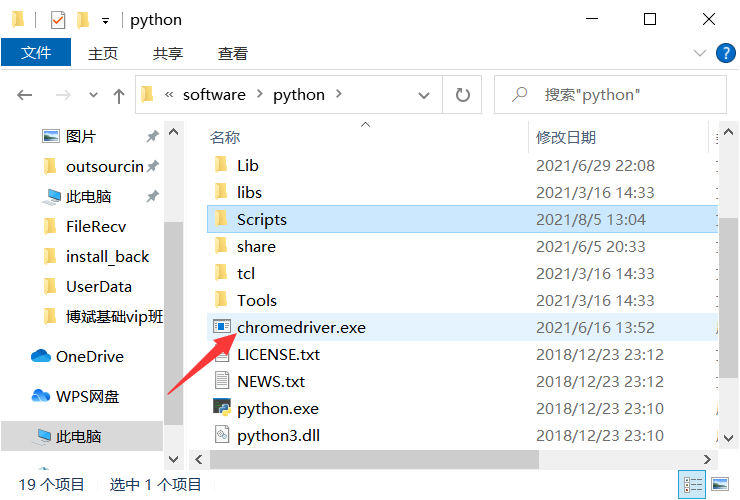The height and width of the screenshot is (500, 740).
Task: Click the 2021/6/16 13:52 date cell
Action: (595, 327)
